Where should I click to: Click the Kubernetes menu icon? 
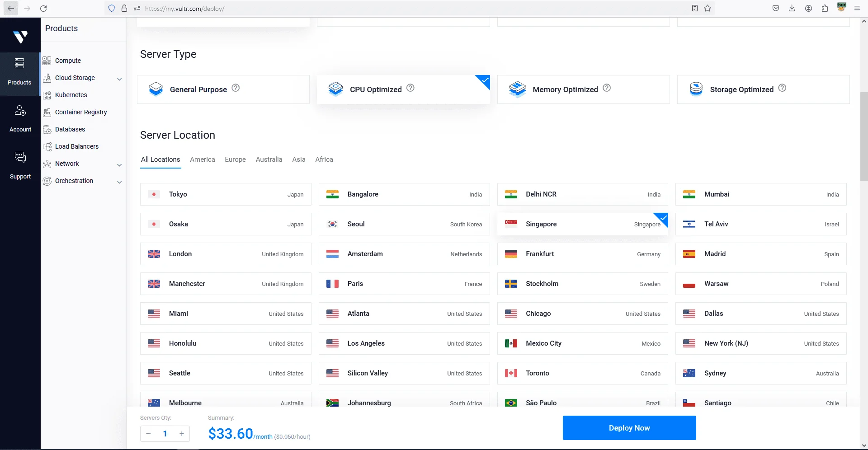(47, 95)
